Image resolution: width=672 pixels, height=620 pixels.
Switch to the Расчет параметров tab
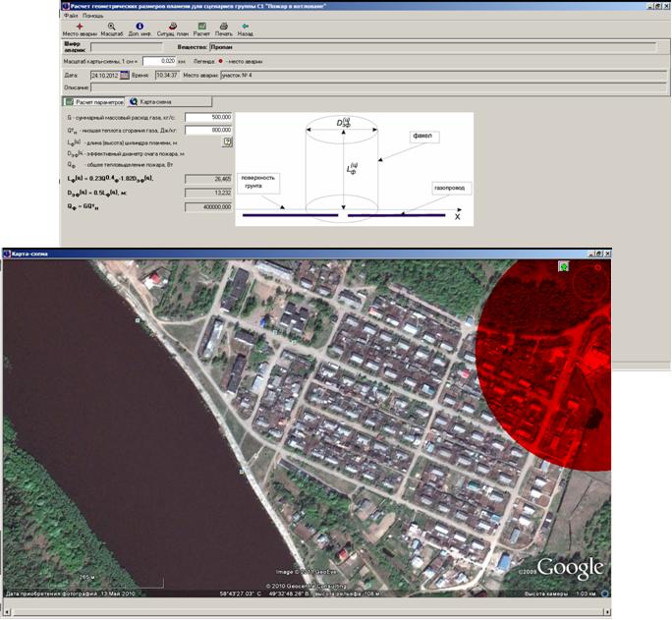click(x=94, y=101)
